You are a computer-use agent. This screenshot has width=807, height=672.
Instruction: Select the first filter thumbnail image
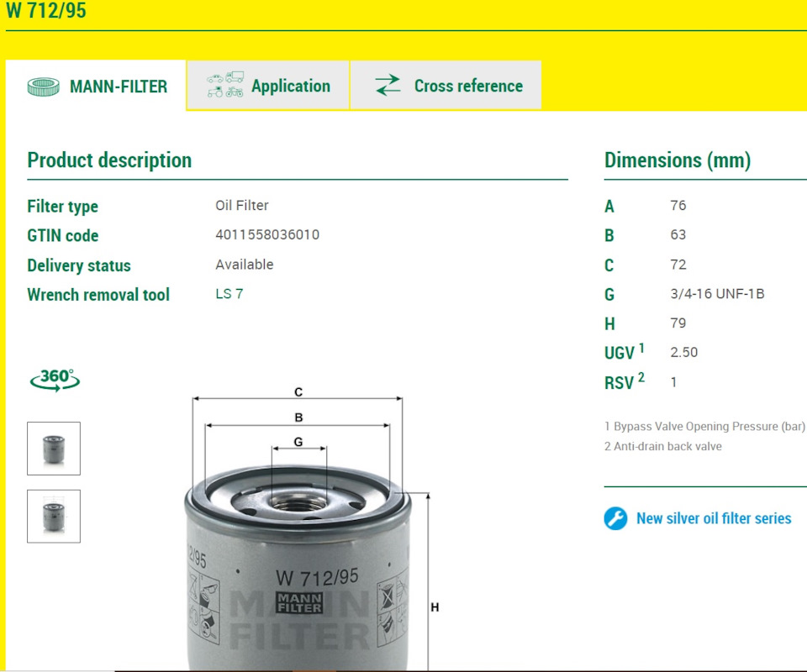[x=54, y=449]
